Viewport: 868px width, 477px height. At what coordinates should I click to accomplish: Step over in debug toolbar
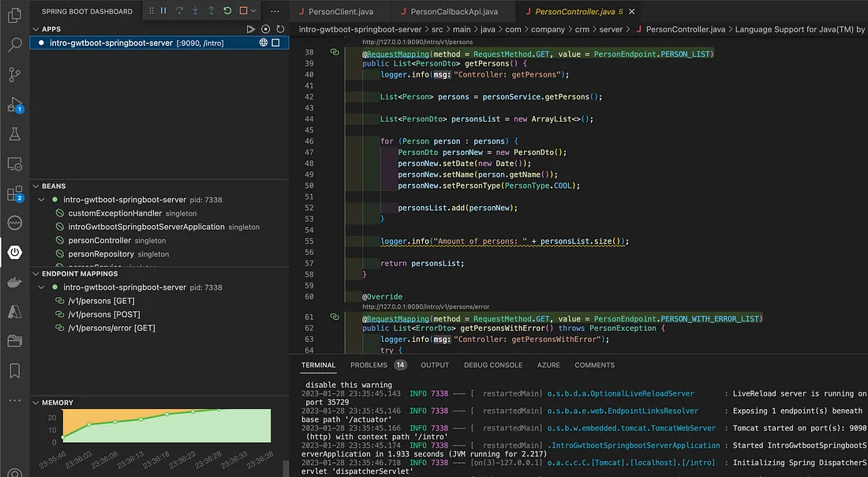179,10
